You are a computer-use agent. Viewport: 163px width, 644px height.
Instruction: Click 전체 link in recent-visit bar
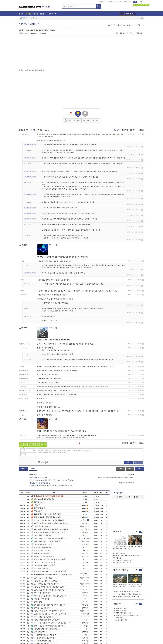tap(141, 18)
